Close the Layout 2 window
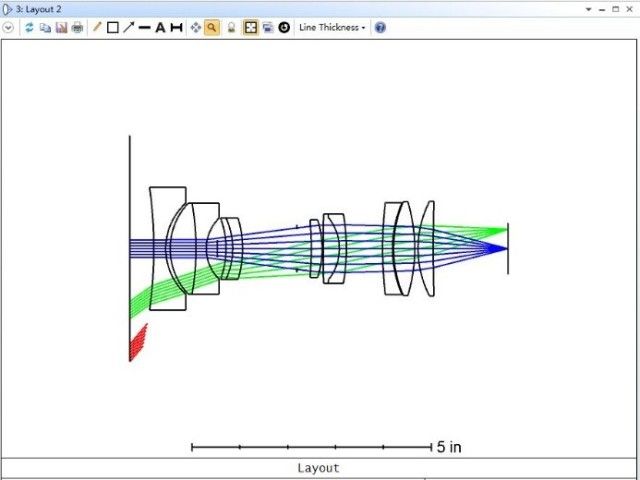 click(629, 9)
